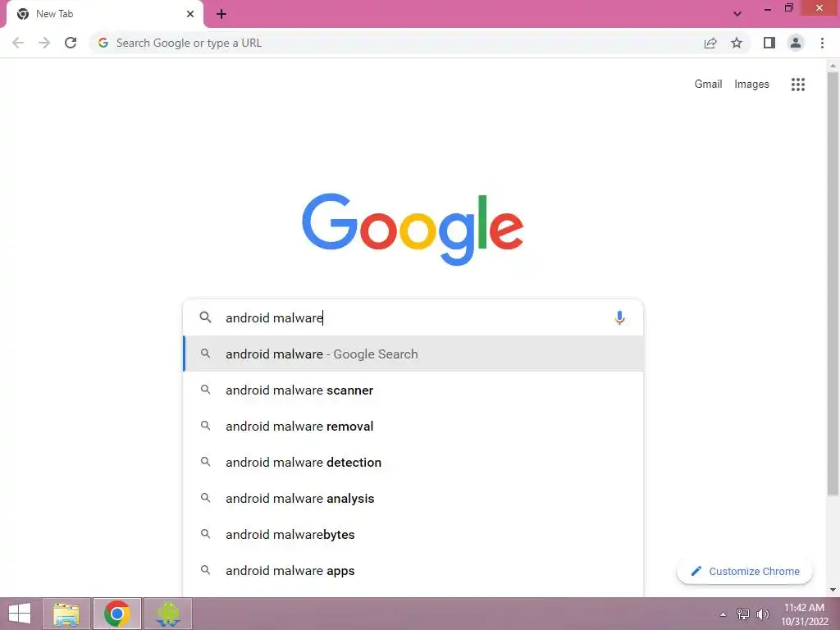Image resolution: width=840 pixels, height=630 pixels.
Task: Open a new tab with the plus button
Action: click(x=221, y=14)
